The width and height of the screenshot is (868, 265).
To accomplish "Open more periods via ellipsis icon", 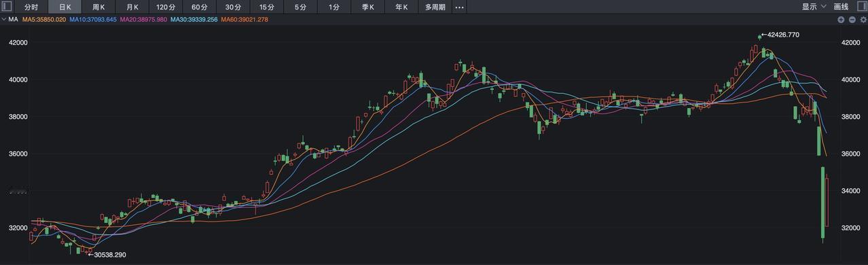I will click(x=459, y=7).
